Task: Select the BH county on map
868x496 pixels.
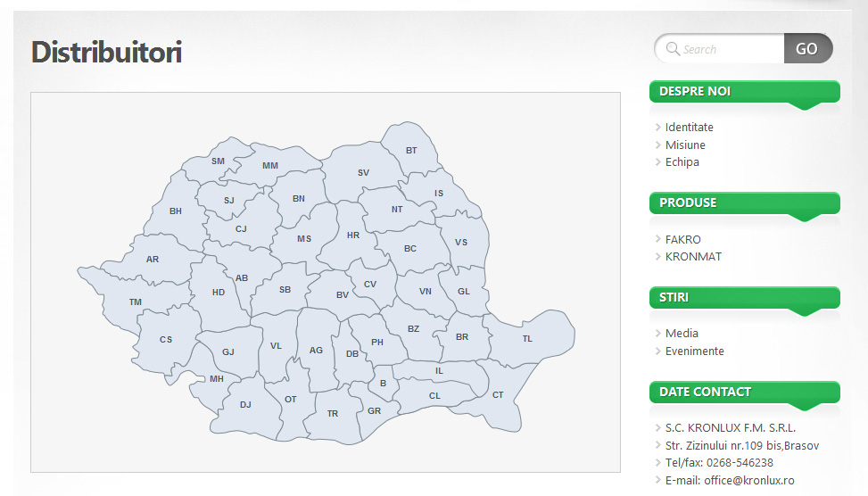Action: (x=176, y=211)
